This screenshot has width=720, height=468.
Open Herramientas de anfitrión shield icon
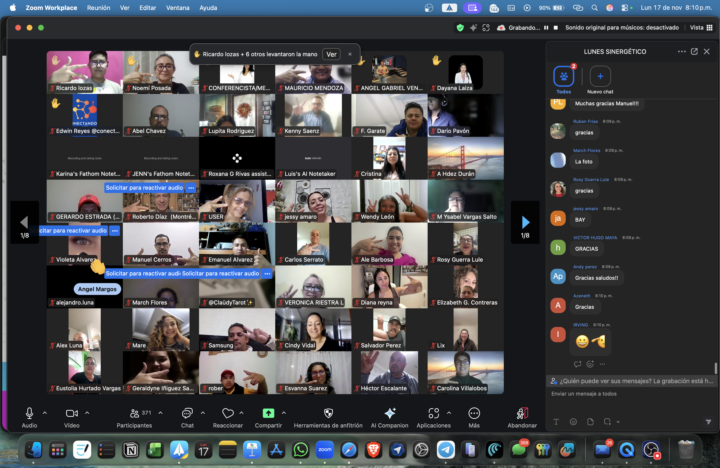click(x=328, y=413)
